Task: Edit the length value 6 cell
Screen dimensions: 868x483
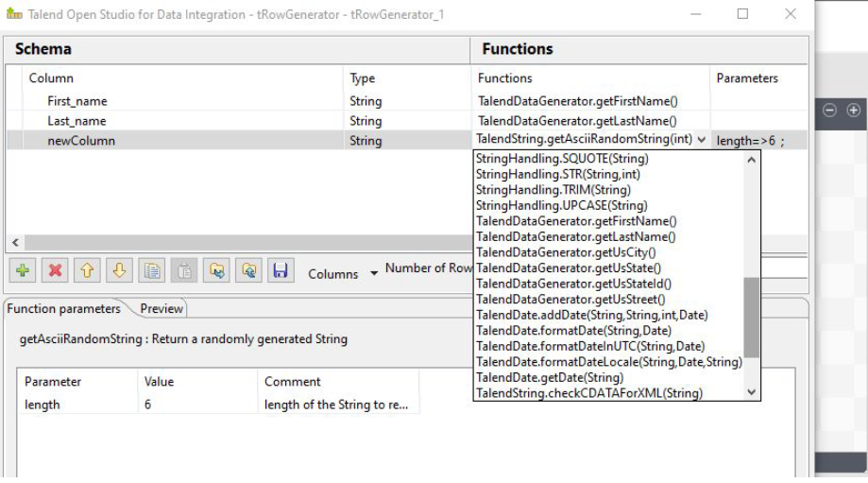Action: pos(197,405)
